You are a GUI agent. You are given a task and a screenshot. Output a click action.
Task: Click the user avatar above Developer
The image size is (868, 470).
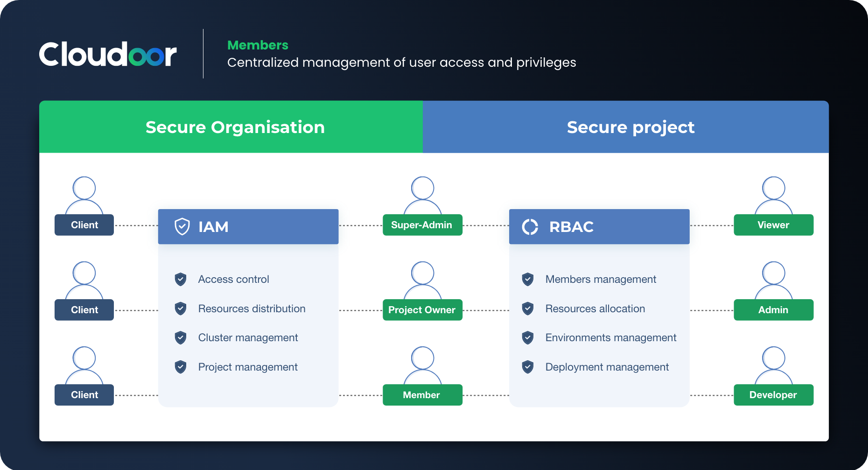(x=773, y=365)
